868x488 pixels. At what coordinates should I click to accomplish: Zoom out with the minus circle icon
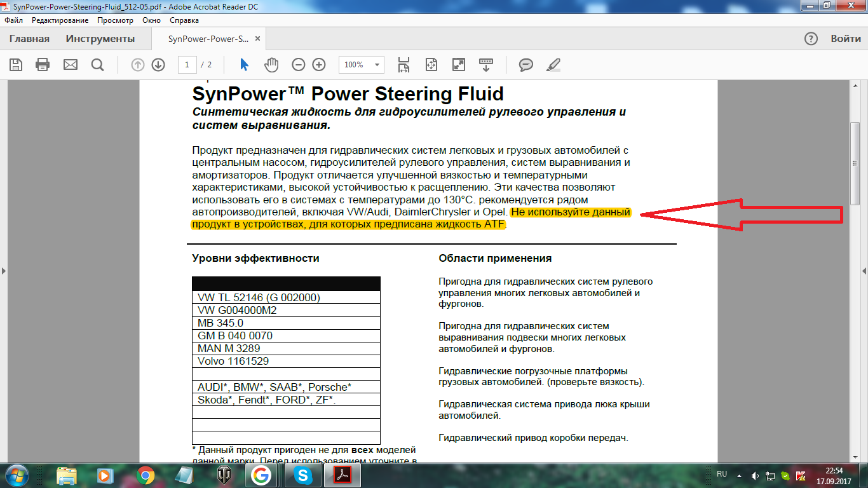(x=299, y=64)
